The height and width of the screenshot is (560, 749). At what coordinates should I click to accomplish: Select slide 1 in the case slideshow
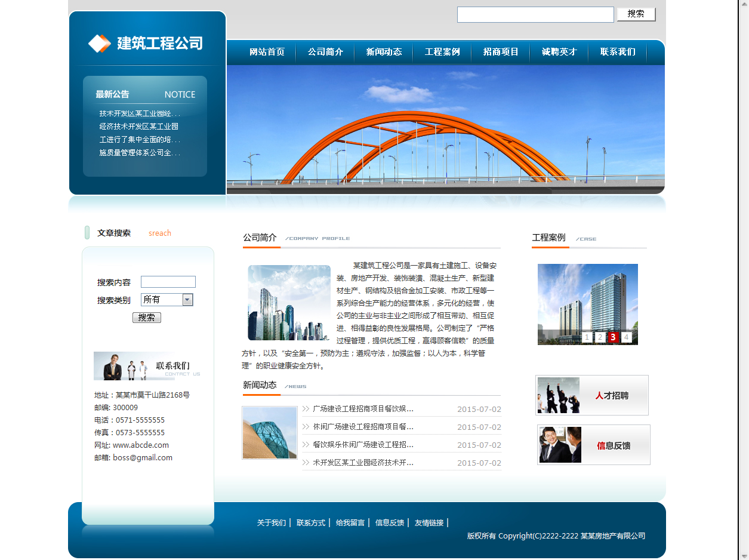pyautogui.click(x=587, y=337)
